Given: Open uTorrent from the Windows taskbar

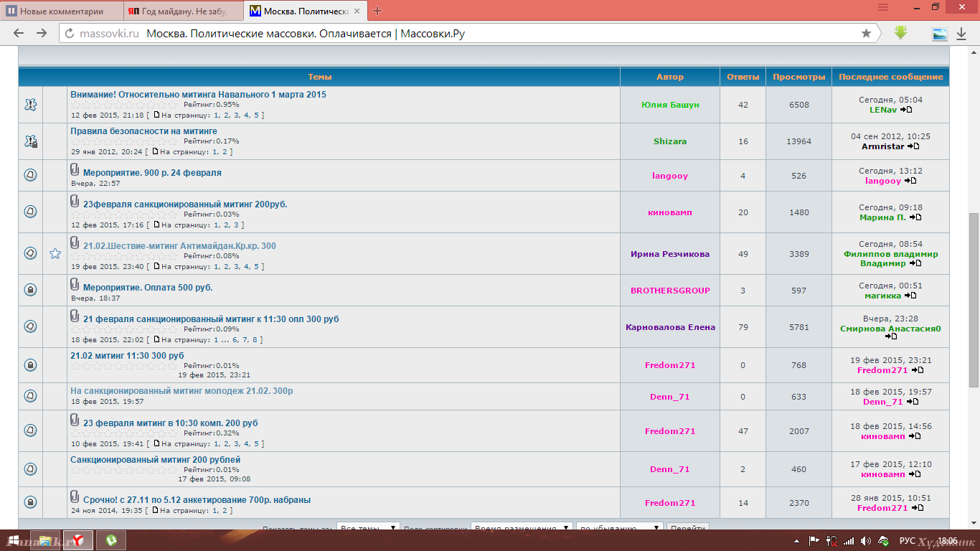Looking at the screenshot, I should [x=111, y=540].
